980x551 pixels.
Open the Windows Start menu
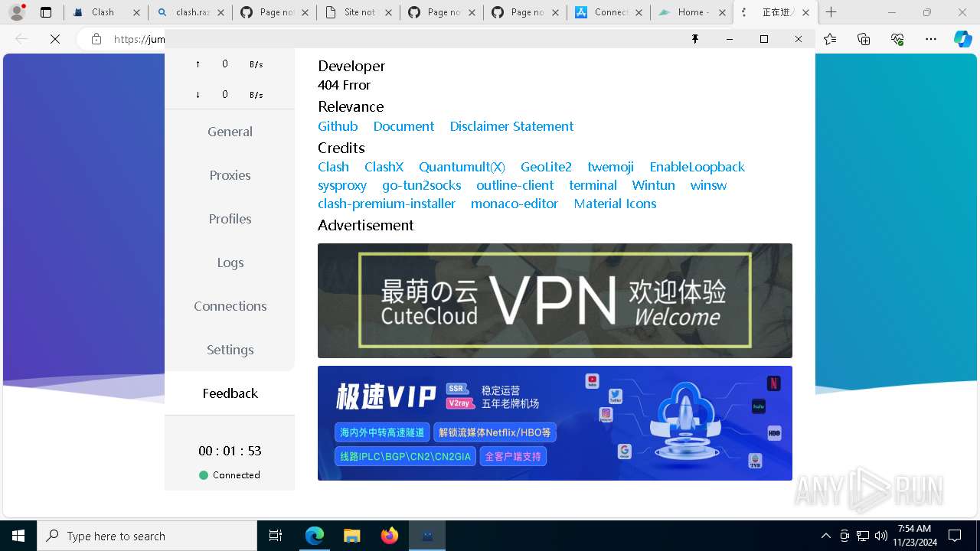click(x=18, y=536)
